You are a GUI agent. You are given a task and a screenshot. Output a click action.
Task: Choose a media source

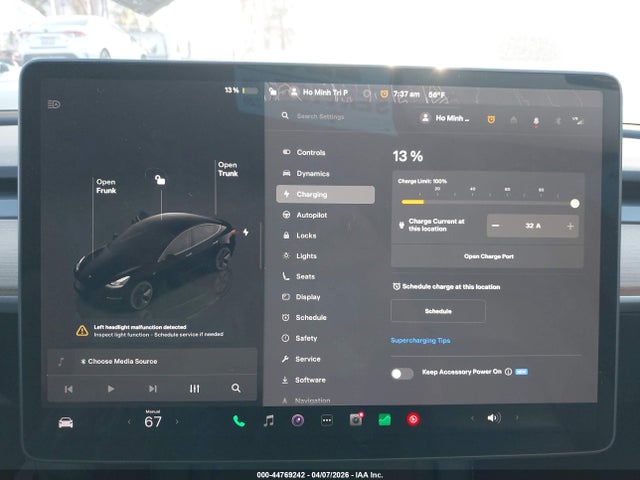(119, 361)
